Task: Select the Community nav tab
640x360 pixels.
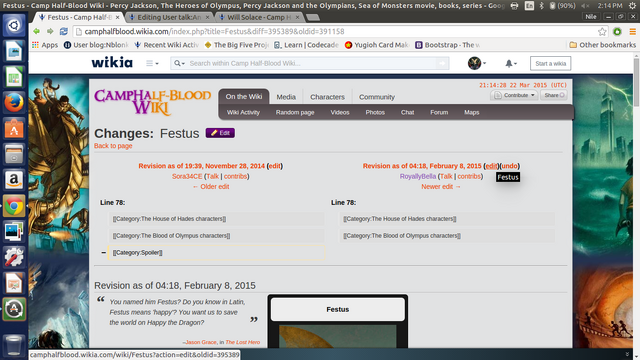Action: click(377, 97)
